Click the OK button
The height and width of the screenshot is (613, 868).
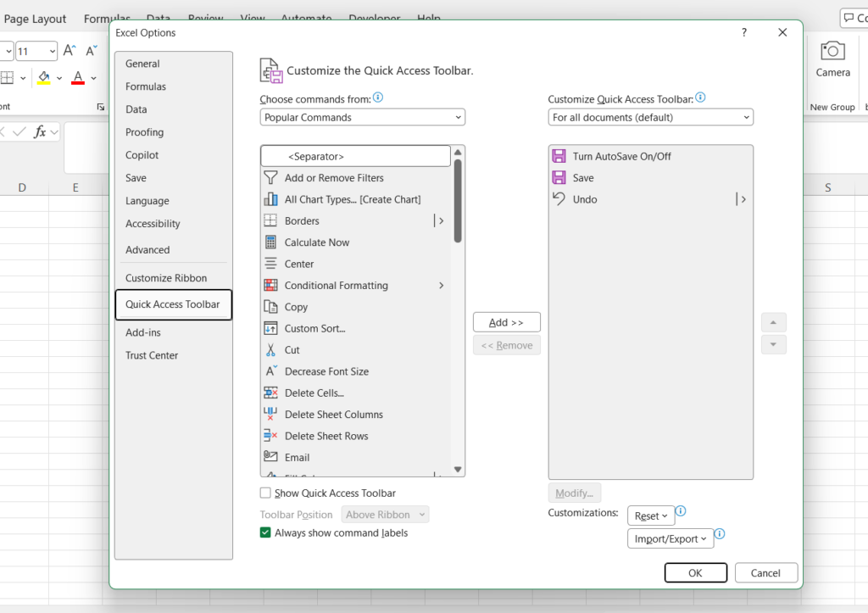(x=695, y=572)
